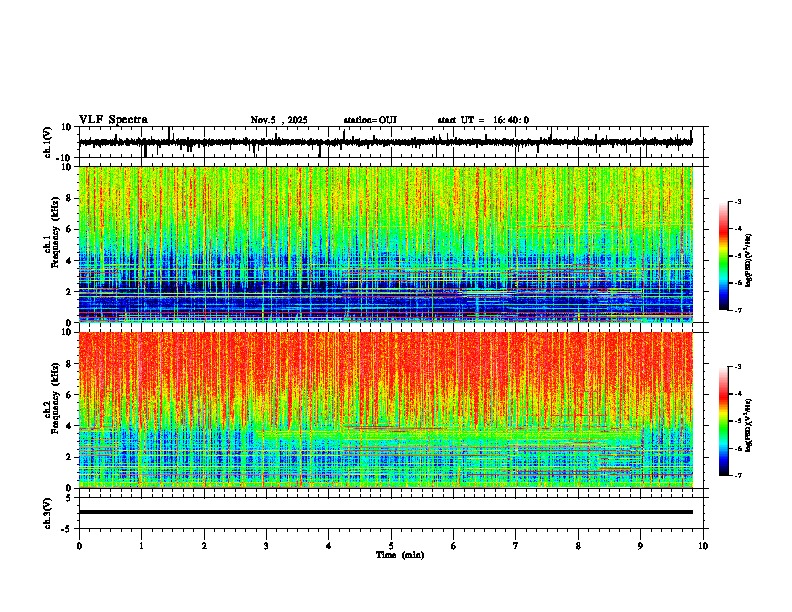Click the 'start UT = 16:40: 0' label
This screenshot has height=612, width=792.
(x=483, y=120)
